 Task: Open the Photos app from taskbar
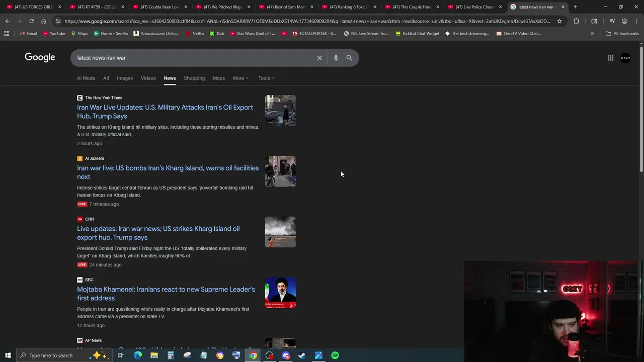click(x=318, y=355)
